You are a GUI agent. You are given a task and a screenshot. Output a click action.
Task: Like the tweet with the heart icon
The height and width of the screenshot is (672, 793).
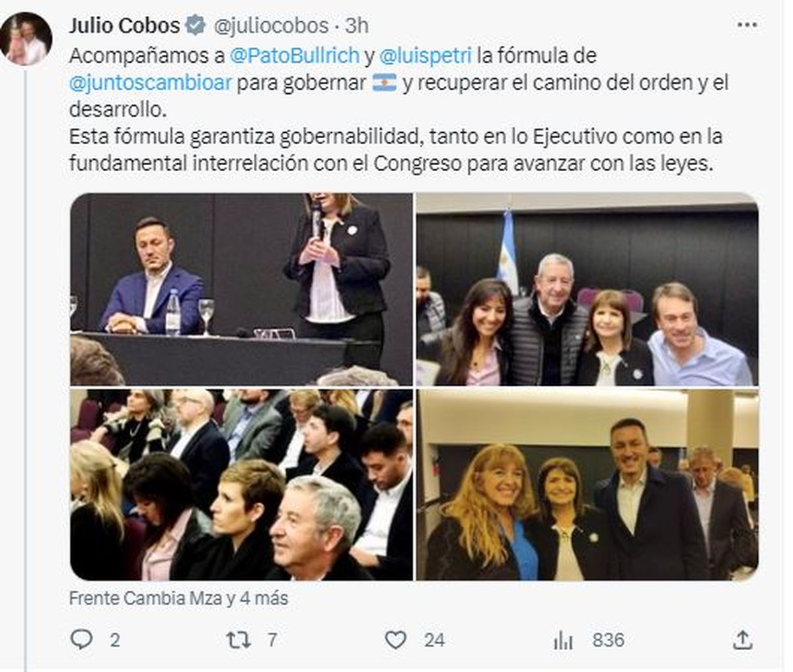(x=395, y=640)
